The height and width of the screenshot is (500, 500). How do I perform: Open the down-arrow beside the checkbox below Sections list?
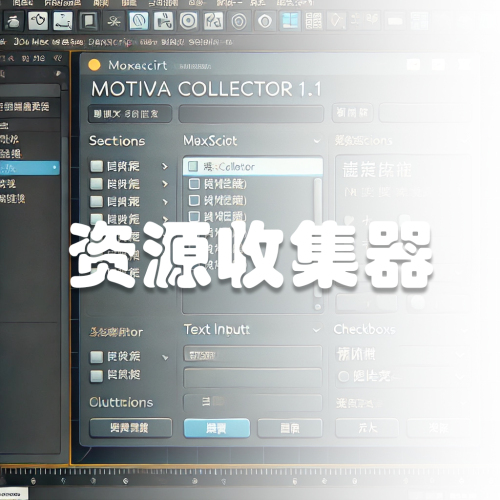point(165,358)
